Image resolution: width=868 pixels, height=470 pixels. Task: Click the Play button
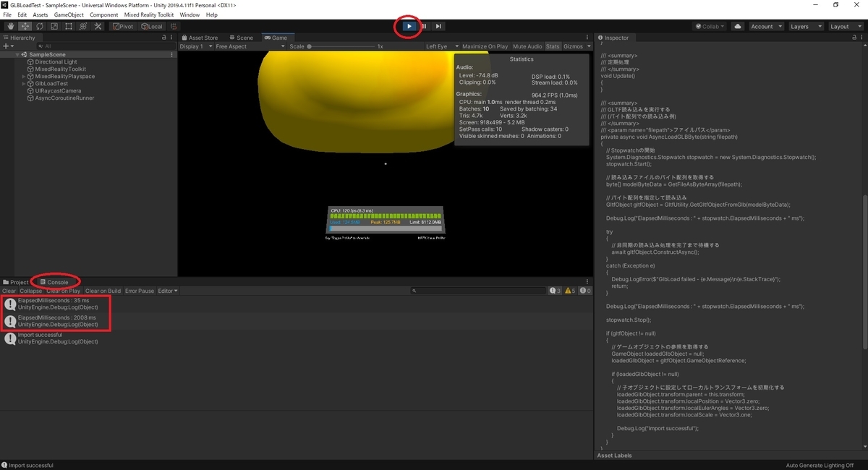(409, 26)
